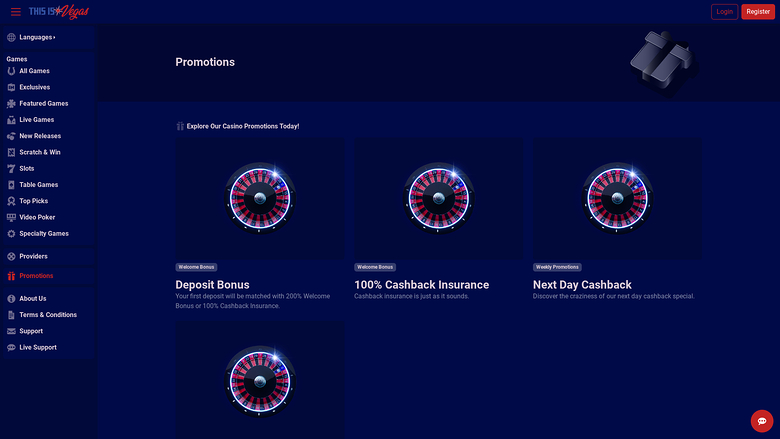780x439 pixels.
Task: Select Live Games in sidebar
Action: tap(36, 120)
